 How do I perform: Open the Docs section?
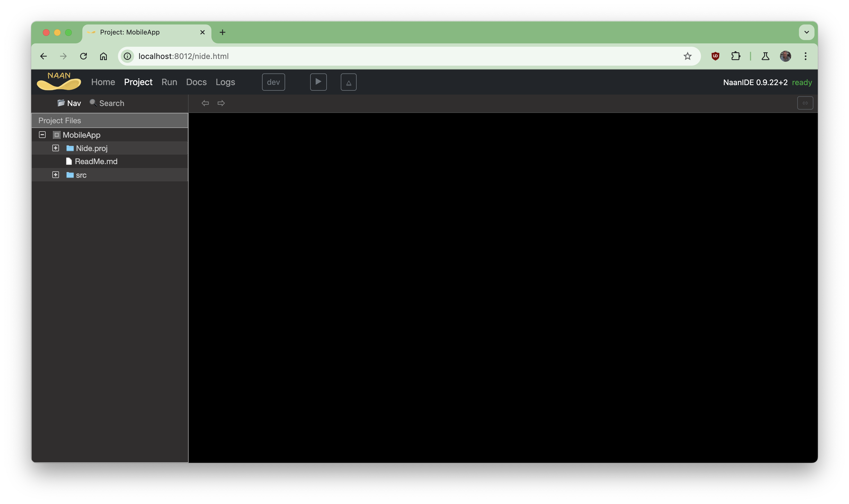[x=196, y=82]
